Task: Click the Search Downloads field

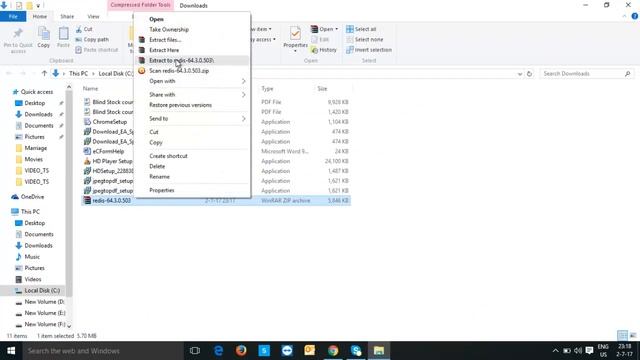Action: tap(587, 74)
